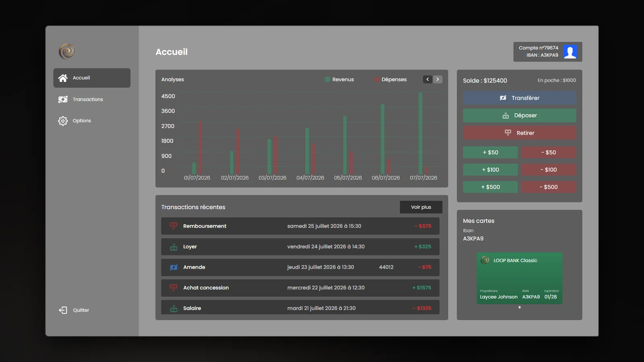Quick-withdraw with the - $50 button
Viewport: 644px width, 362px height.
tap(549, 152)
